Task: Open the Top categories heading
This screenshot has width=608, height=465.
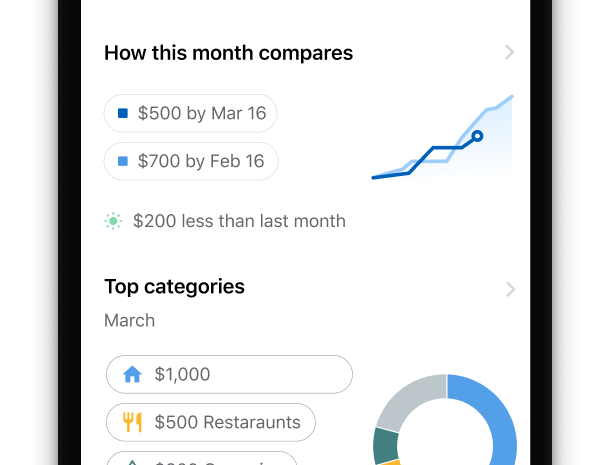Action: click(x=174, y=287)
